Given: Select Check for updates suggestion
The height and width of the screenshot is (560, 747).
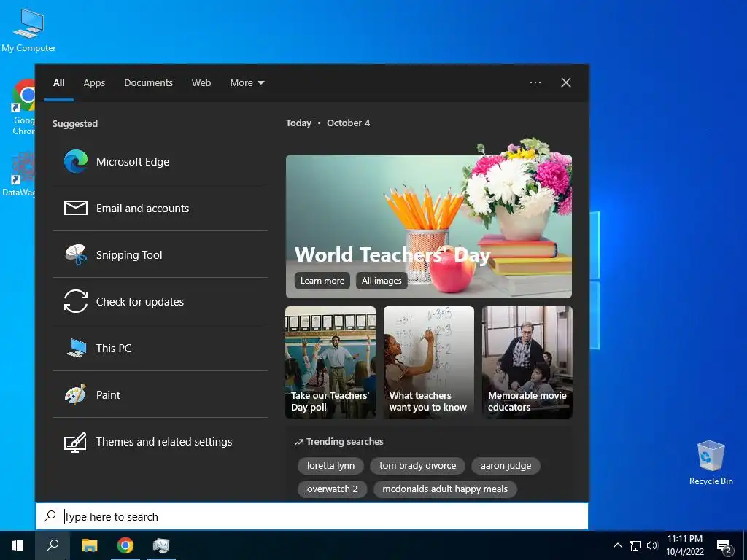Looking at the screenshot, I should click(160, 301).
